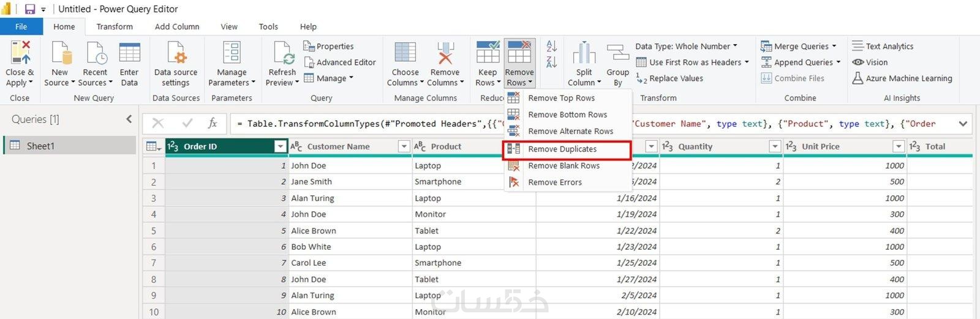Viewport: 980px width, 319px height.
Task: Click Replace Values
Action: pos(669,78)
